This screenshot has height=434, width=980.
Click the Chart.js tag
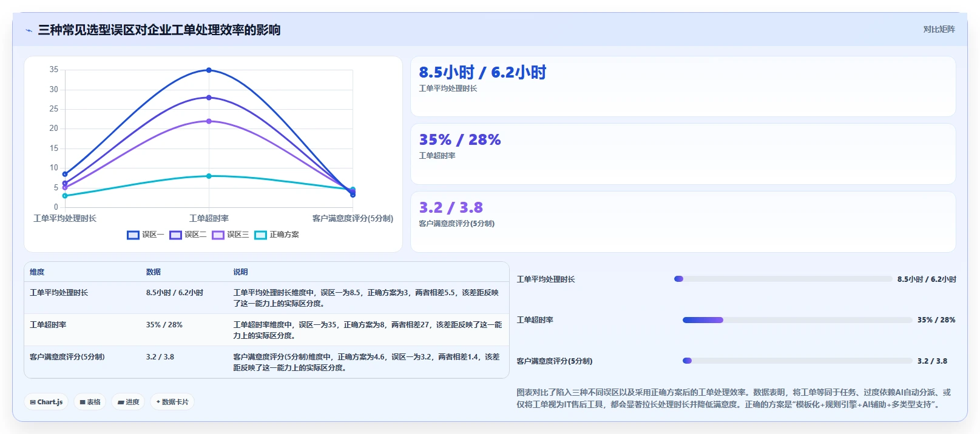click(46, 402)
